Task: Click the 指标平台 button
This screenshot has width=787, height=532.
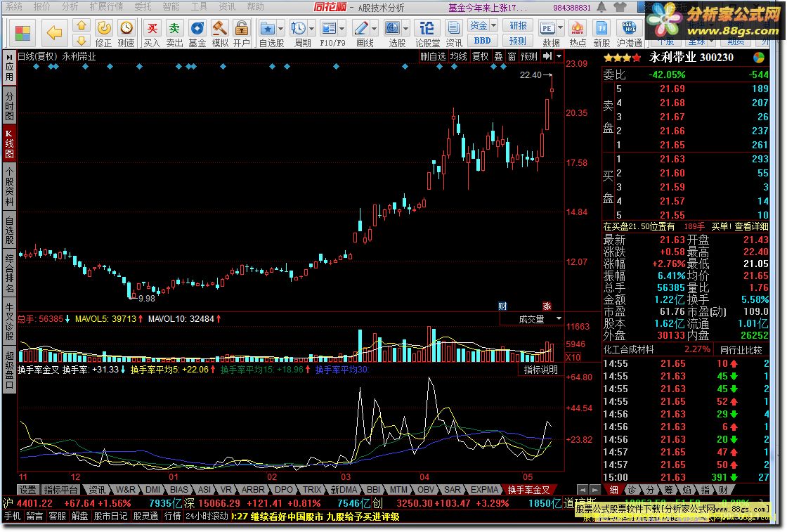Action: 60,489
